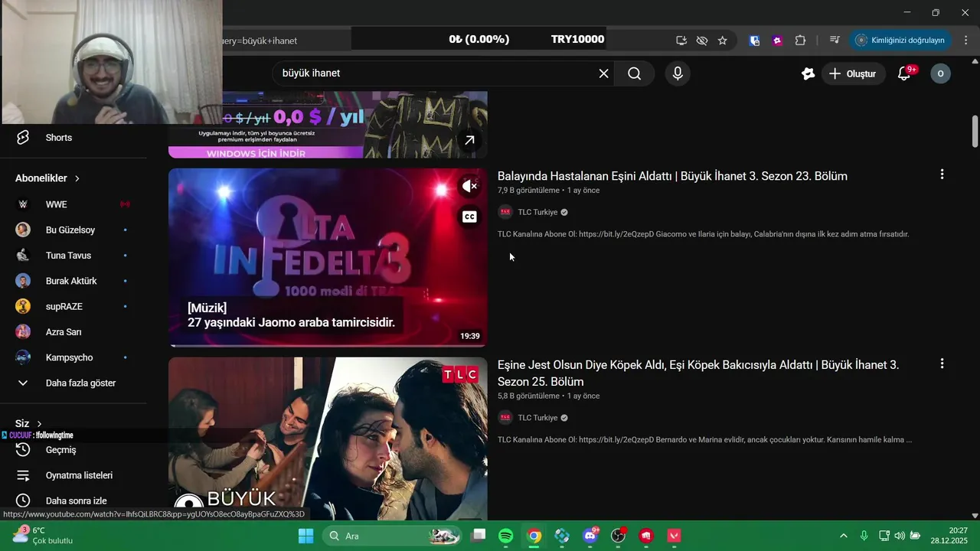The height and width of the screenshot is (551, 980).
Task: Open the Oluştur create menu
Action: pyautogui.click(x=854, y=73)
